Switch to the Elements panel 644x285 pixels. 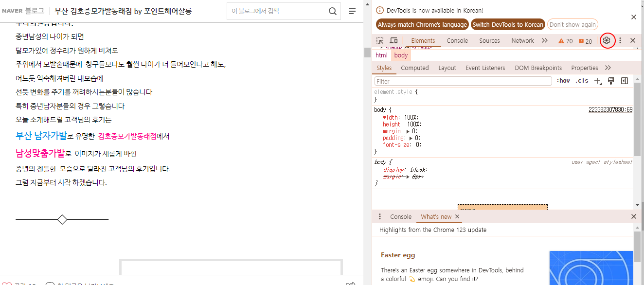tap(423, 41)
